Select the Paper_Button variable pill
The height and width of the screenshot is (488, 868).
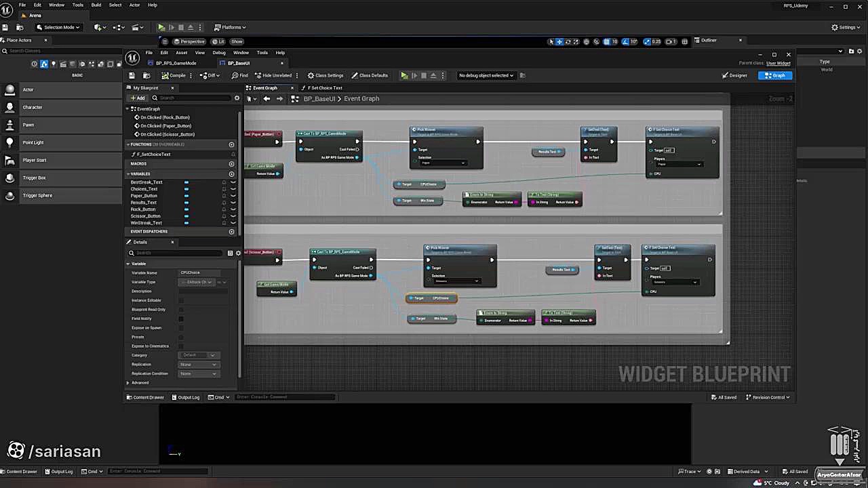186,196
